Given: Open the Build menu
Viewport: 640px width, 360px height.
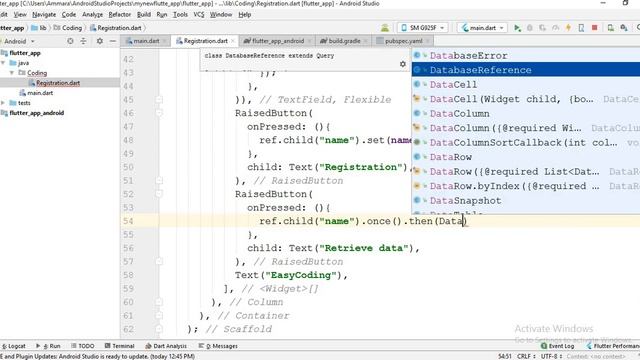Looking at the screenshot, I should (144, 15).
